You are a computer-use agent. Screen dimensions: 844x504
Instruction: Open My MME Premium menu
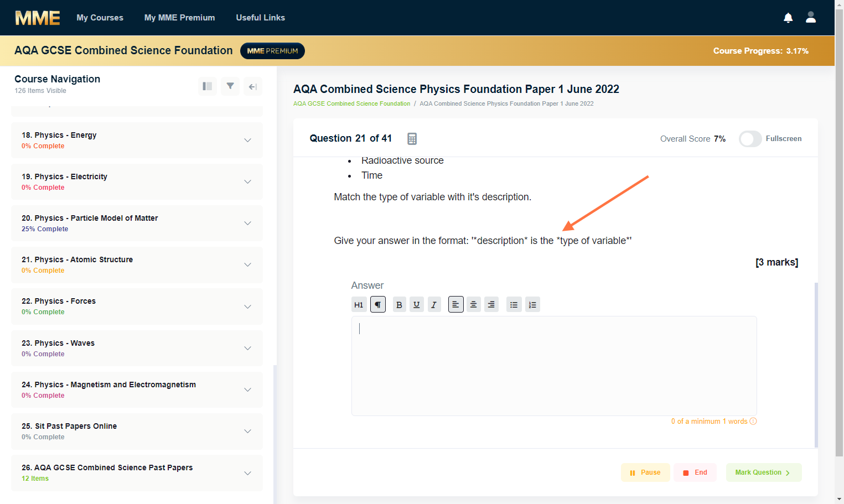click(179, 18)
